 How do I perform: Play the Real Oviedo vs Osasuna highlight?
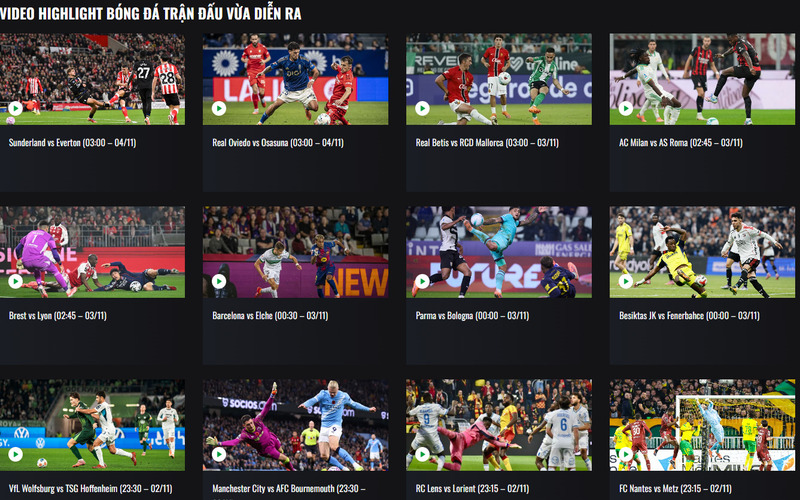tap(219, 108)
